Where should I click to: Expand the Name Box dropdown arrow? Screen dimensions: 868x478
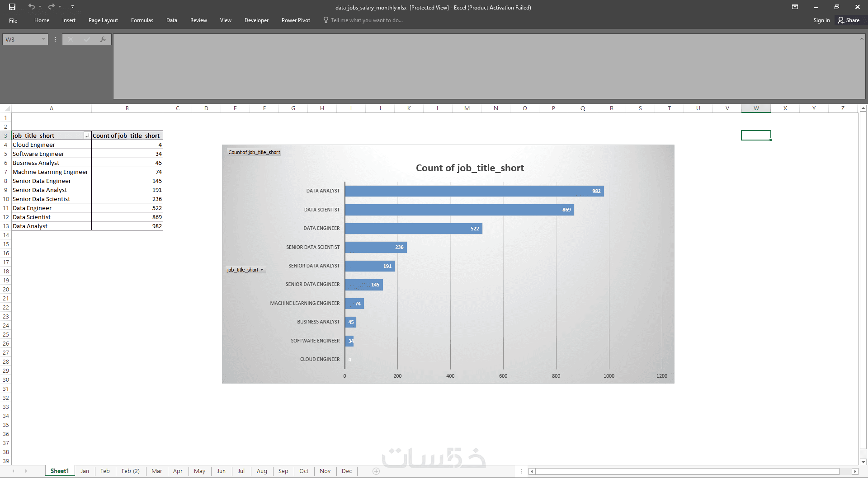click(x=43, y=39)
